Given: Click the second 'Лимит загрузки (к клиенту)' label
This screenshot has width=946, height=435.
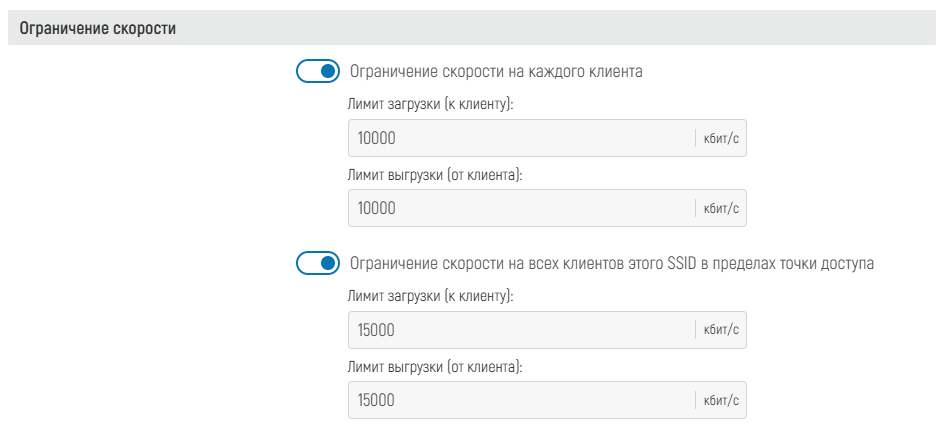Looking at the screenshot, I should (431, 296).
